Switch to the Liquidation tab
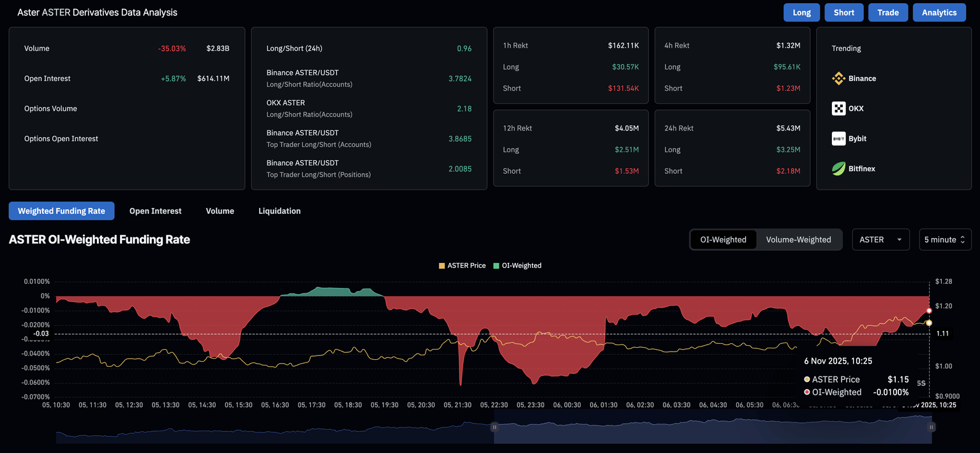This screenshot has height=453, width=980. tap(279, 211)
